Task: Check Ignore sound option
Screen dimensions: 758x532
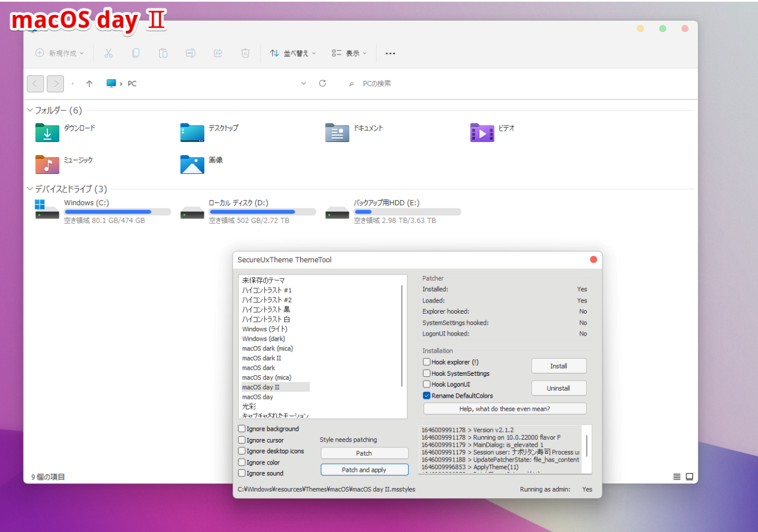Action: tap(242, 473)
